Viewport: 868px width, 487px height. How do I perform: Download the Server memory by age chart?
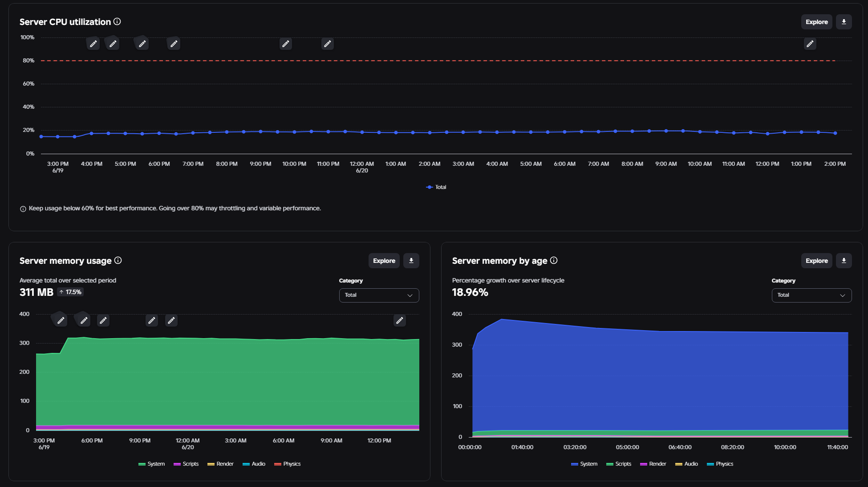pos(844,261)
